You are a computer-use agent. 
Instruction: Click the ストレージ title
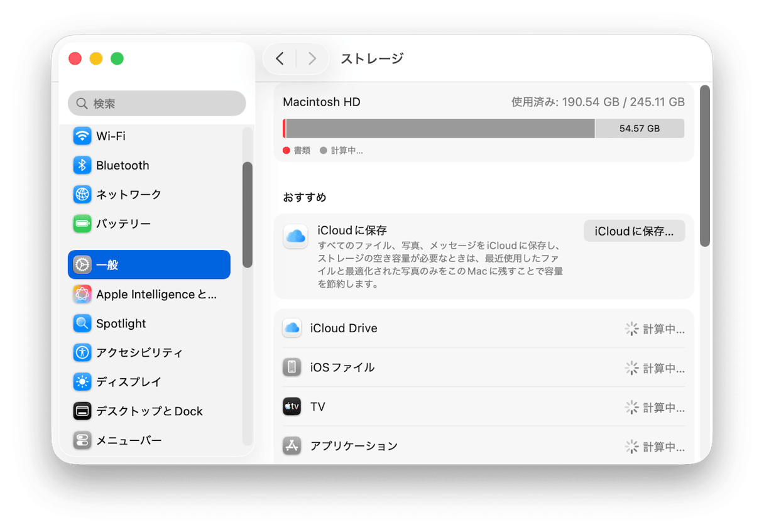point(372,58)
